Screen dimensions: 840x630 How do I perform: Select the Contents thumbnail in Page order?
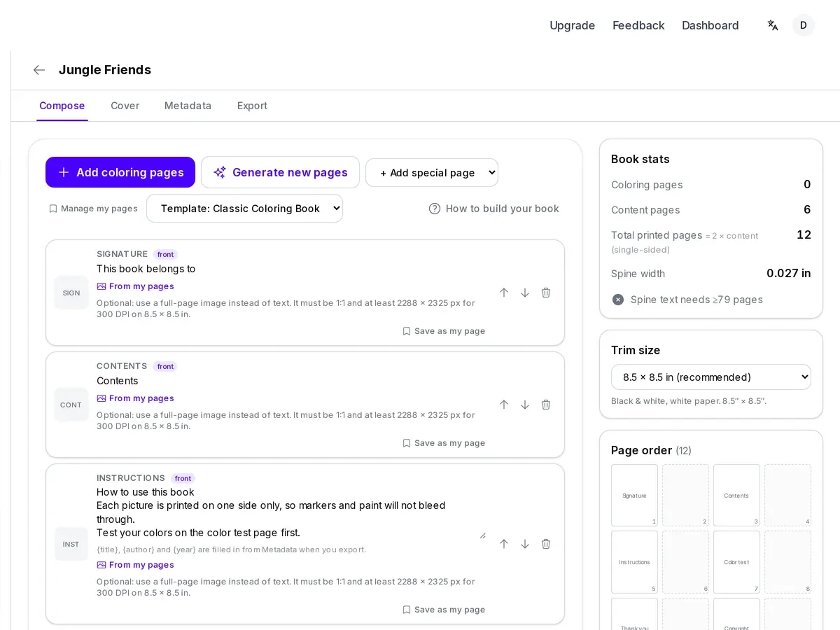[736, 496]
